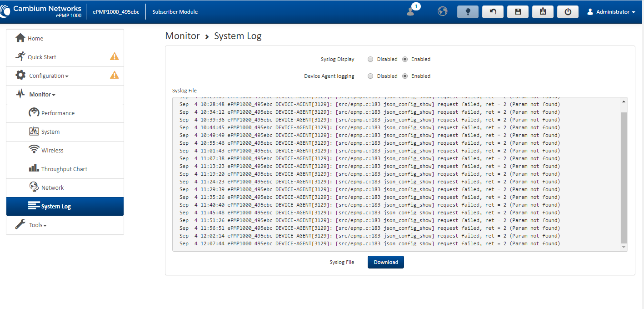Open the Network monitor page

click(x=52, y=188)
